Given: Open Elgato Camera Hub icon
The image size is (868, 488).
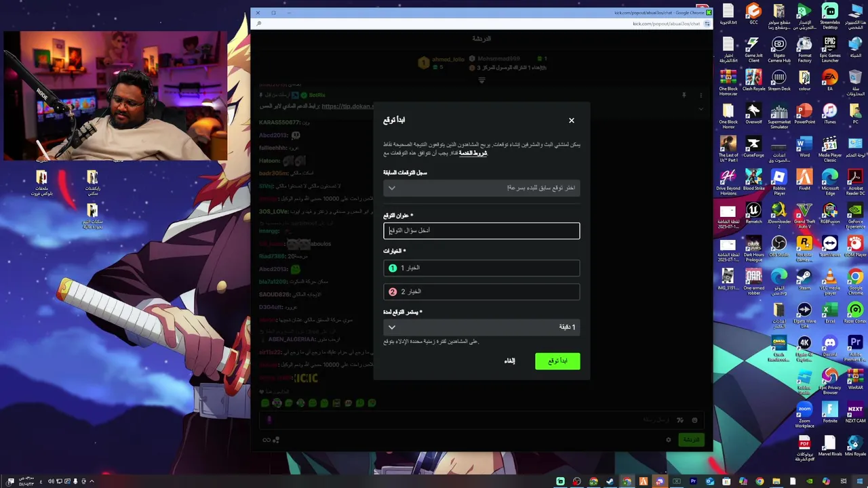Looking at the screenshot, I should tap(779, 50).
